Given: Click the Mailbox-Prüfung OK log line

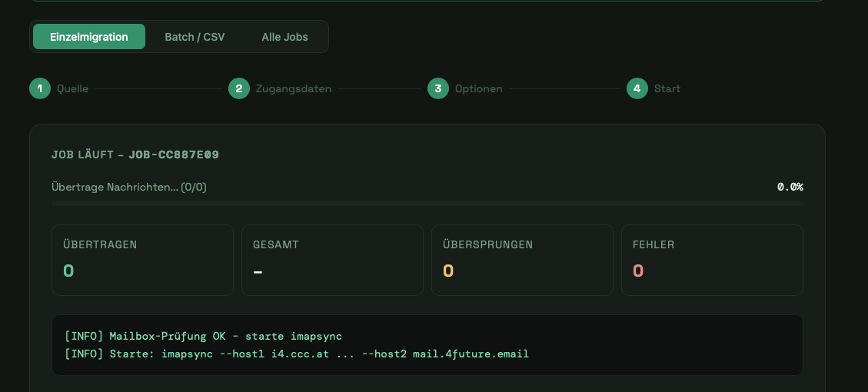Looking at the screenshot, I should pyautogui.click(x=203, y=336).
